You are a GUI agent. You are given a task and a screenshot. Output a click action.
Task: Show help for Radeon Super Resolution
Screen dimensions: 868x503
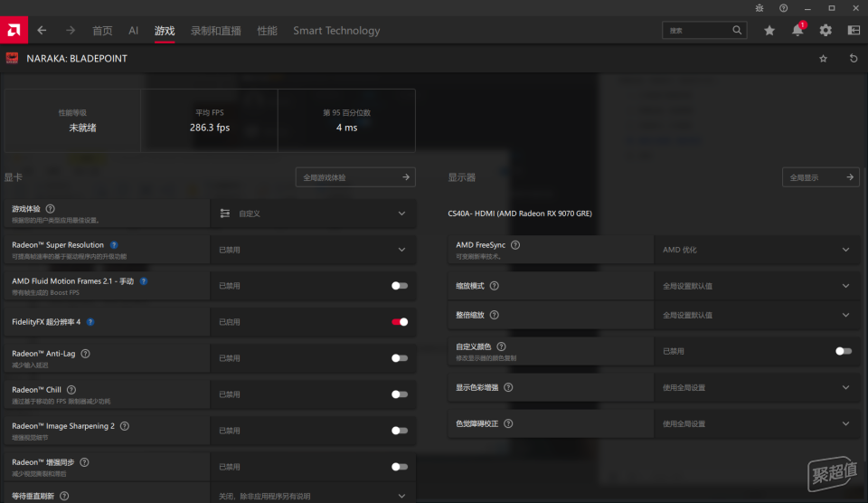pos(114,245)
